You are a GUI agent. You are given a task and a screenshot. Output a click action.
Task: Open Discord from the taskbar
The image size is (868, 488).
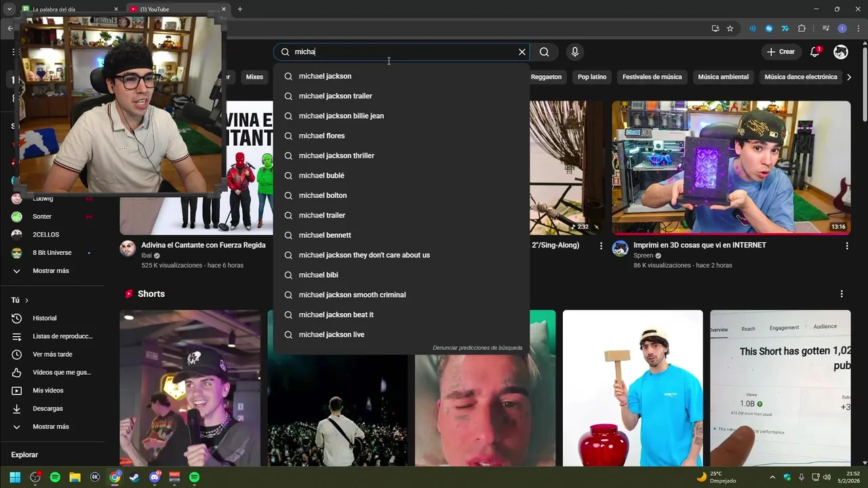pyautogui.click(x=155, y=477)
